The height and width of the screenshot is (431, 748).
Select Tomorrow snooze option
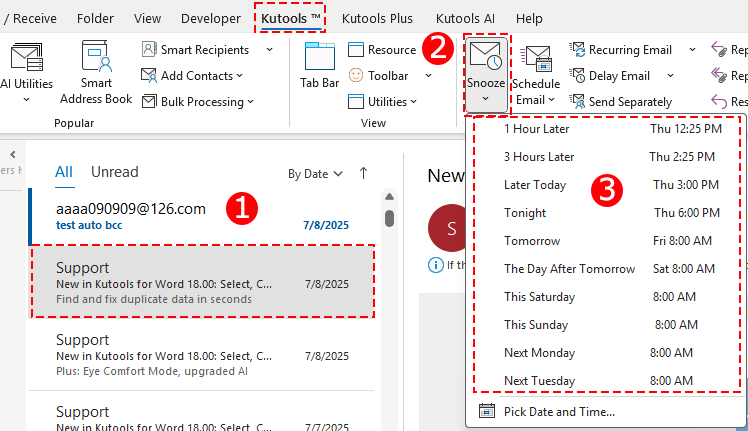pos(607,241)
